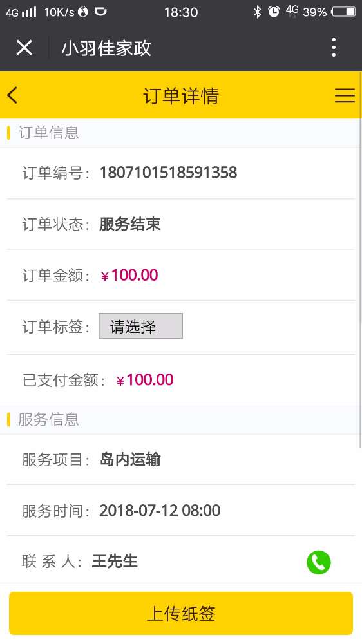
Task: Tap the contact name 王先生
Action: point(115,561)
